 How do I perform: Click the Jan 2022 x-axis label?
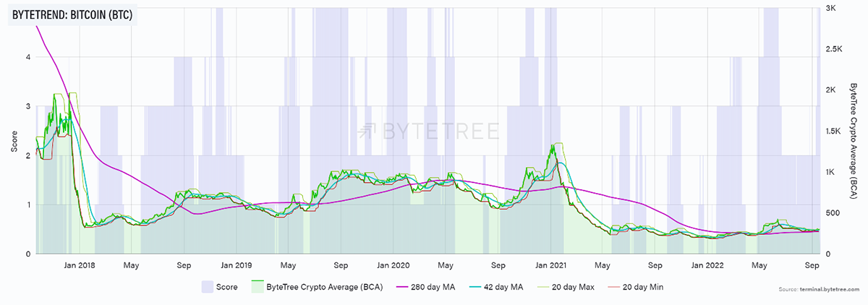pos(707,265)
